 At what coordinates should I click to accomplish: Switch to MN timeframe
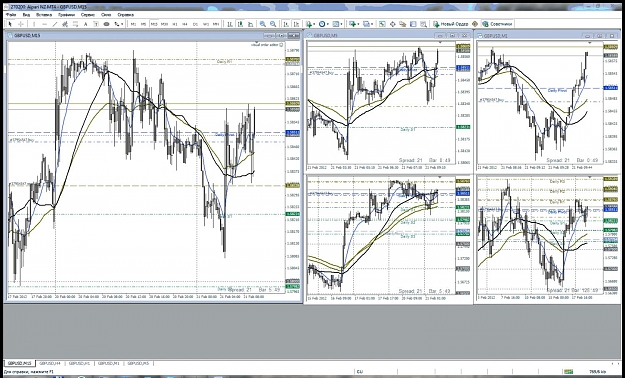coord(216,24)
